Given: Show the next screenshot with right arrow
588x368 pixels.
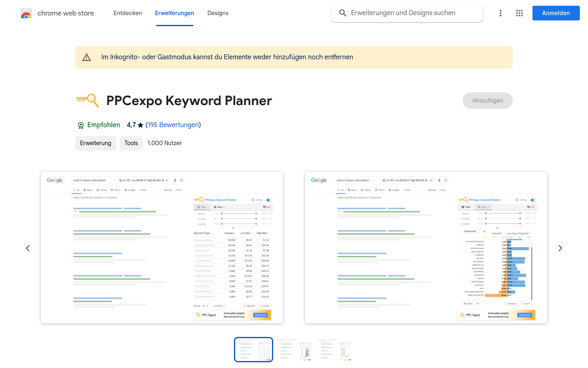Looking at the screenshot, I should click(x=560, y=248).
